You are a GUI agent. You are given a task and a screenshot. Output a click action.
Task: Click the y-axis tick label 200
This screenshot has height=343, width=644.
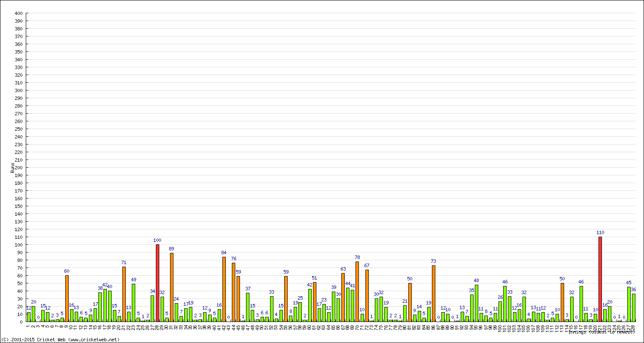pos(18,168)
